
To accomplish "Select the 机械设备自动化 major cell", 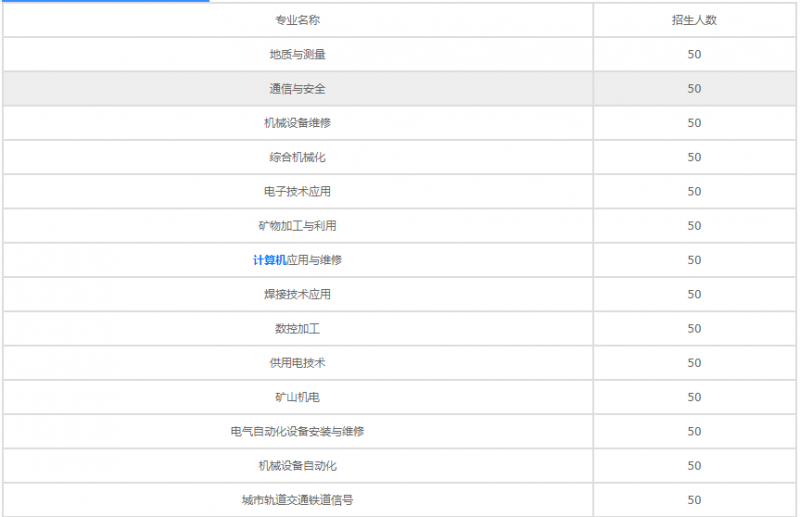I will point(297,466).
